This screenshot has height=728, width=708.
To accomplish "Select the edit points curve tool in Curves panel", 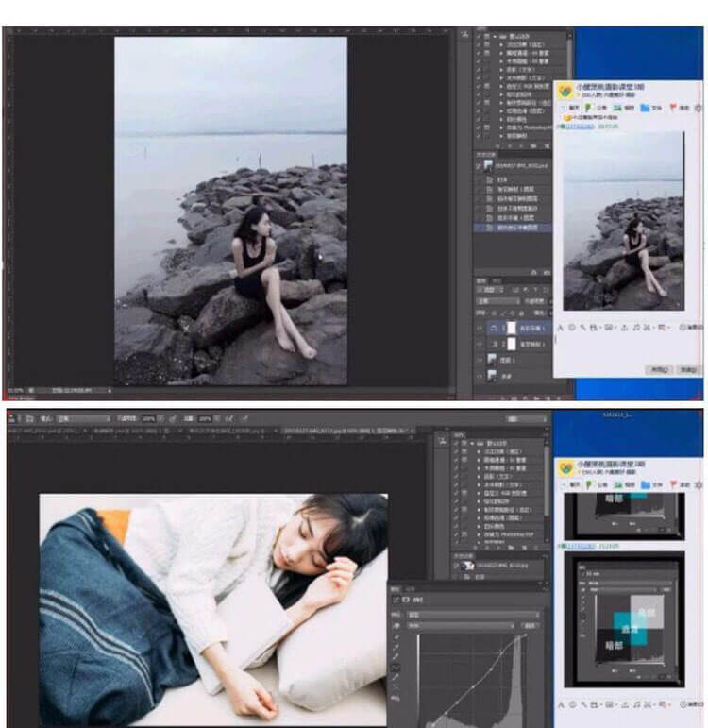I will (396, 669).
